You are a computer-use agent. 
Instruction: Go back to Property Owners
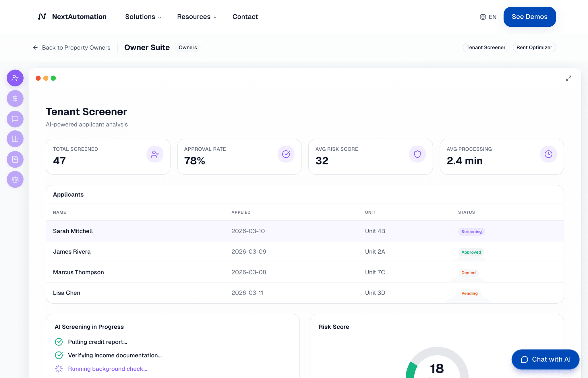point(71,48)
